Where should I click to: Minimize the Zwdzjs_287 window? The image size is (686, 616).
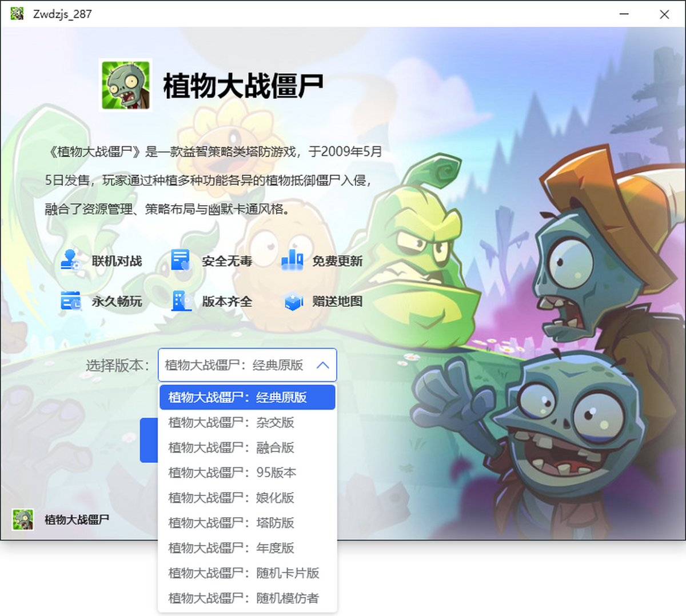click(x=624, y=14)
